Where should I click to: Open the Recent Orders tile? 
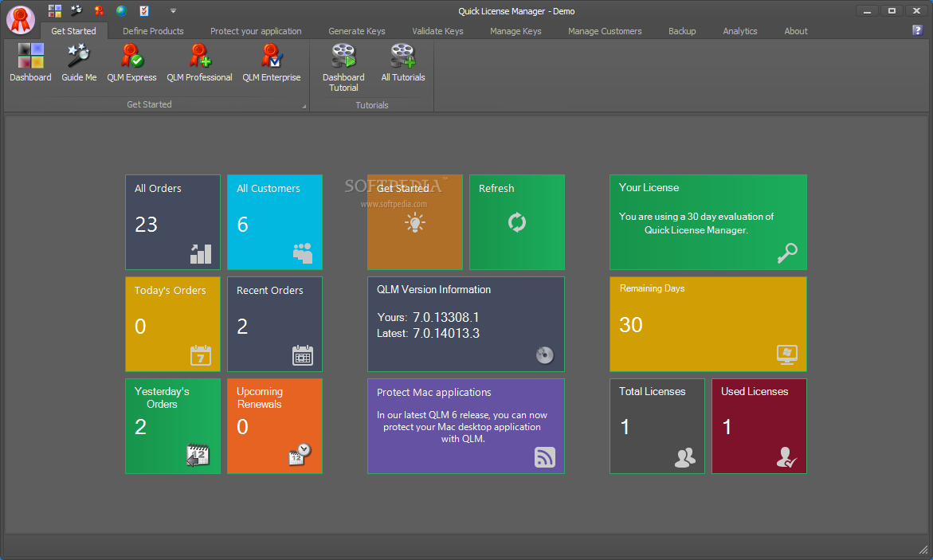point(275,324)
